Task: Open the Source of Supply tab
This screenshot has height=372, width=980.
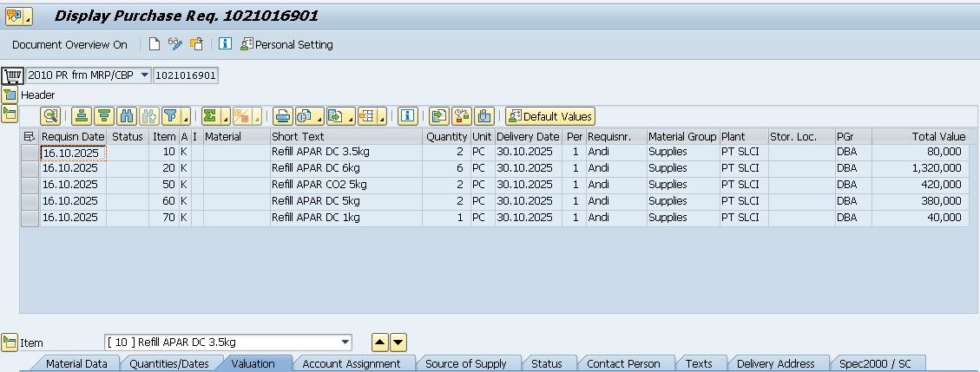Action: pyautogui.click(x=465, y=364)
